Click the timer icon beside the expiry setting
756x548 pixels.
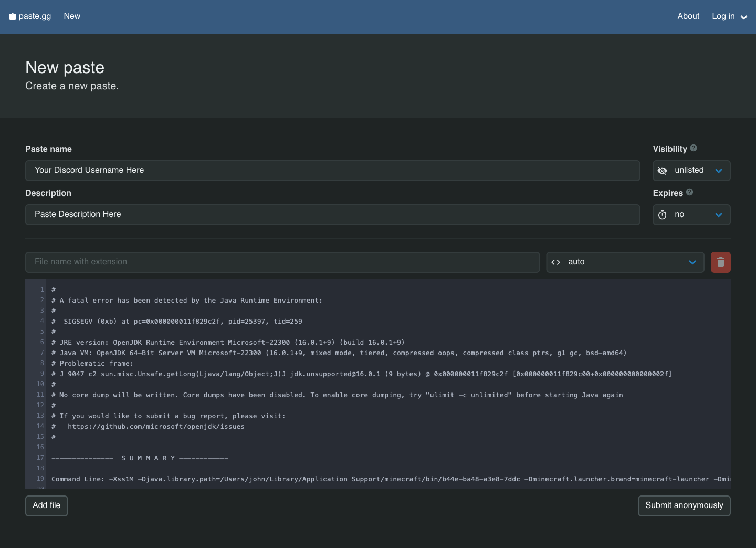[x=662, y=214]
